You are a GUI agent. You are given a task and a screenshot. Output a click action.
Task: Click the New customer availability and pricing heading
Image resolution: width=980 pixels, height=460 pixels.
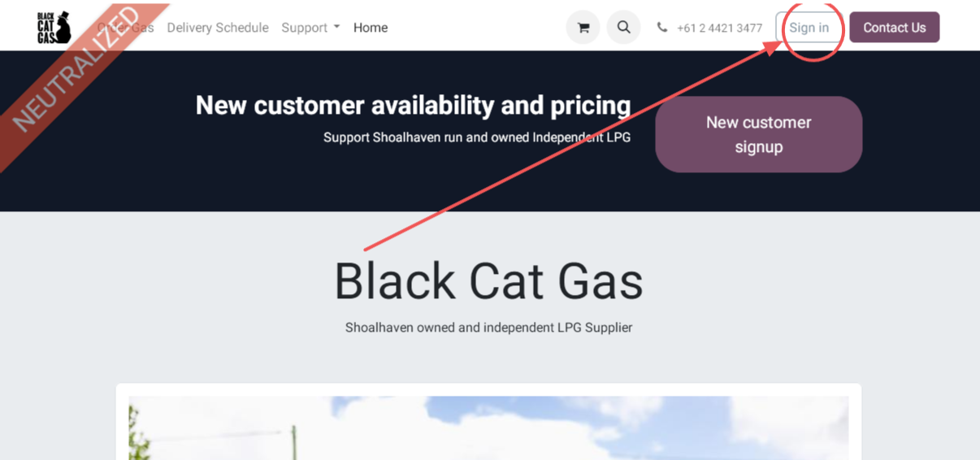pos(413,106)
